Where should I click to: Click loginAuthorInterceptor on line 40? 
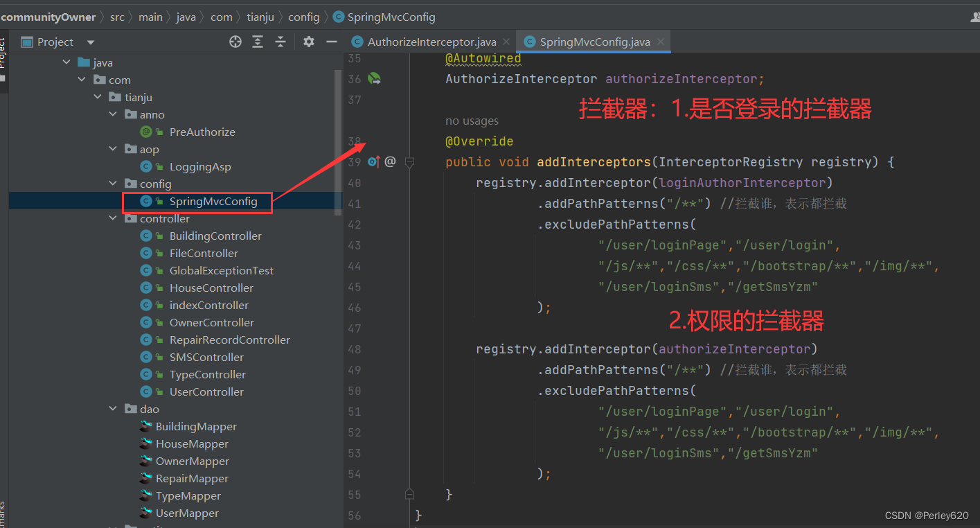(x=742, y=183)
